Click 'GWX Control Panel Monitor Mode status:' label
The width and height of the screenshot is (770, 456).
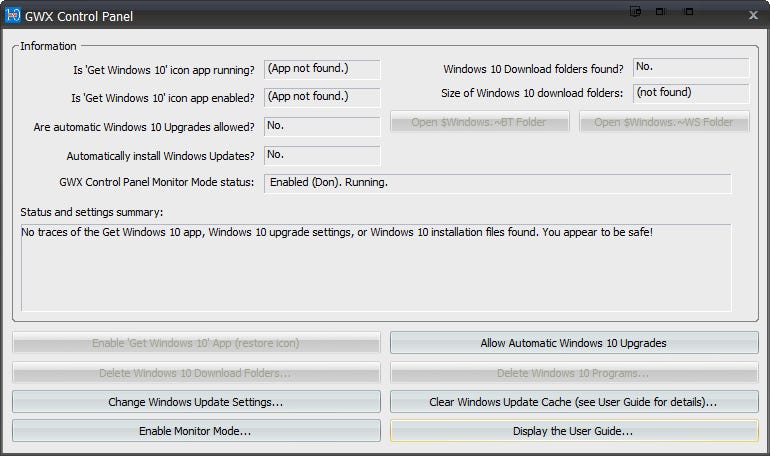tap(157, 182)
